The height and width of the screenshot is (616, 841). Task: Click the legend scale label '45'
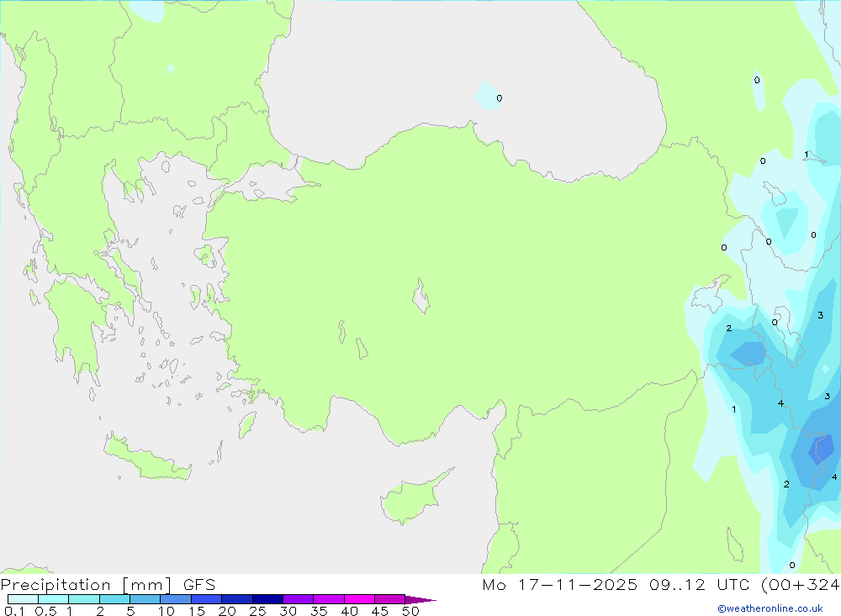click(380, 611)
